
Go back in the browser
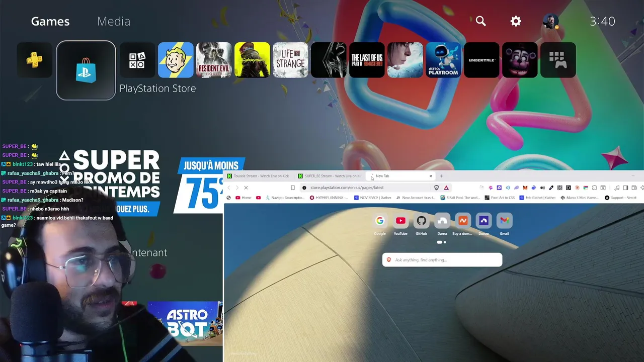coord(229,188)
